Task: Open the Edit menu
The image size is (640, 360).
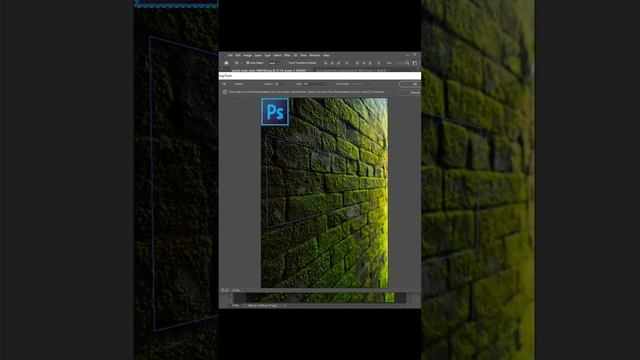Action: 238,55
